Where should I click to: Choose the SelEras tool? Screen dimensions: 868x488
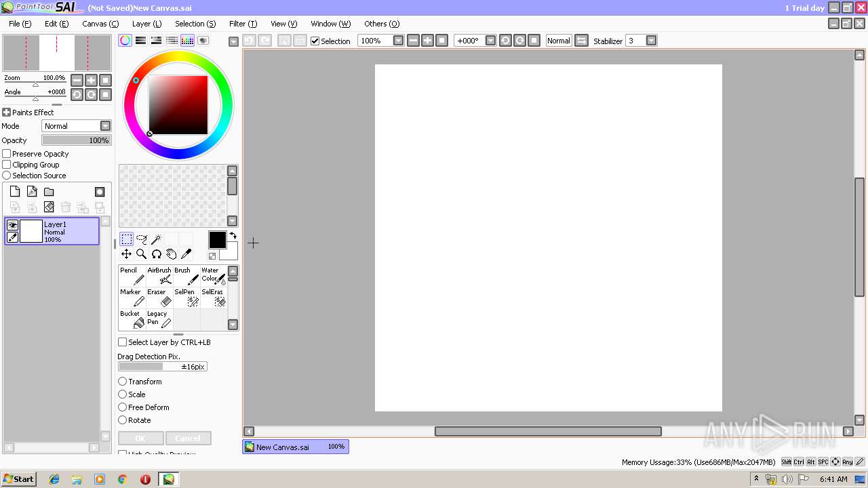214,298
